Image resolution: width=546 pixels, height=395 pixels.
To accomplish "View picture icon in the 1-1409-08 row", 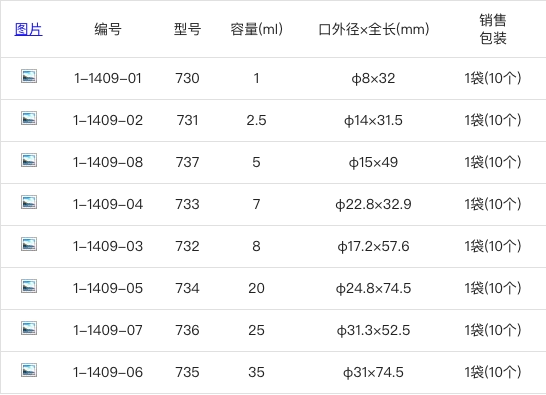I will coord(29,160).
